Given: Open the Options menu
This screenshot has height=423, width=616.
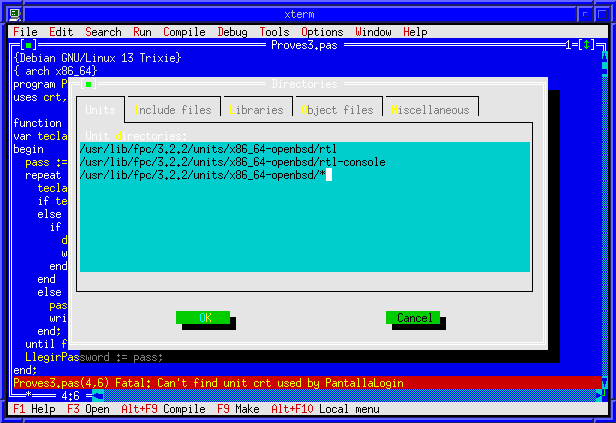Looking at the screenshot, I should click(322, 32).
